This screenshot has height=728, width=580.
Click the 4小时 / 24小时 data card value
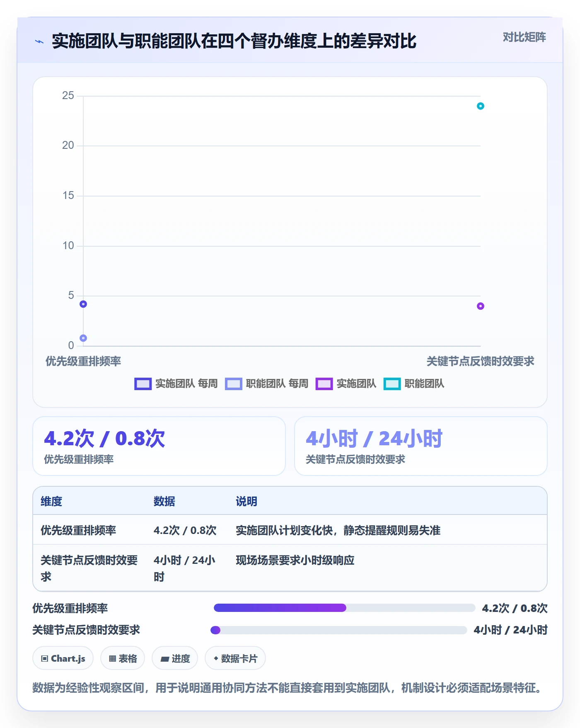(x=374, y=439)
